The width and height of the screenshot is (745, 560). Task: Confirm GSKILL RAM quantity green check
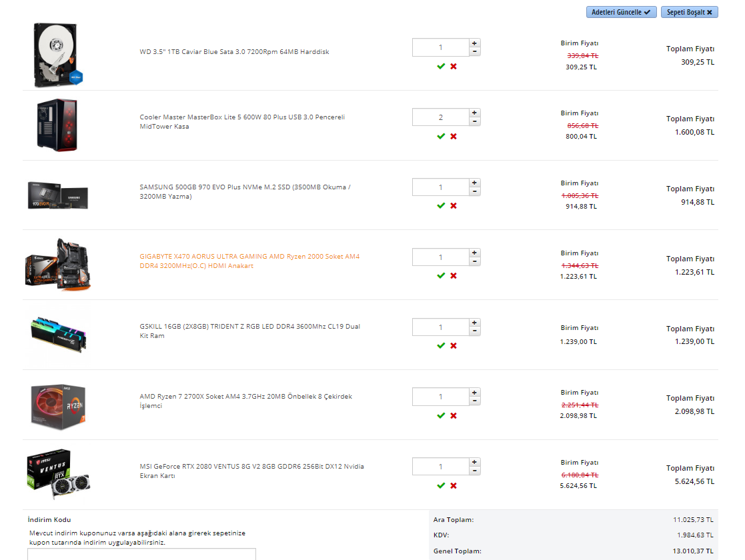click(x=441, y=346)
